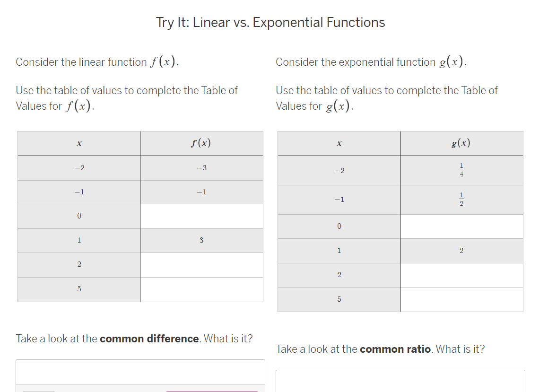Click the empty f(x) cell for x = 0
Image resolution: width=539 pixels, height=392 pixels.
[201, 216]
